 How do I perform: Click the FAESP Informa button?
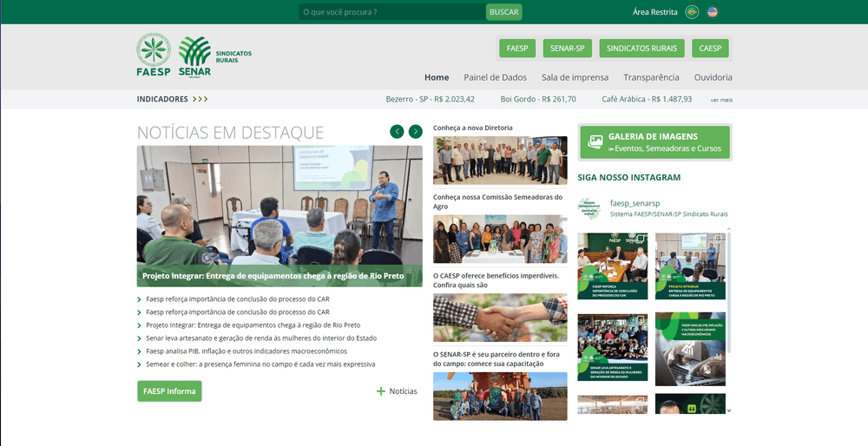(169, 391)
